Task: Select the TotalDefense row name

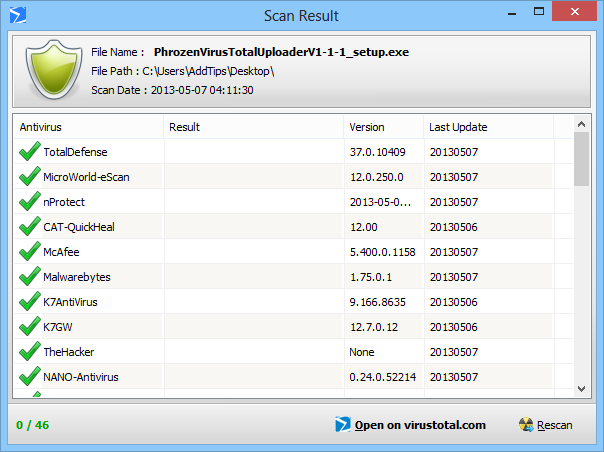Action: tap(75, 152)
